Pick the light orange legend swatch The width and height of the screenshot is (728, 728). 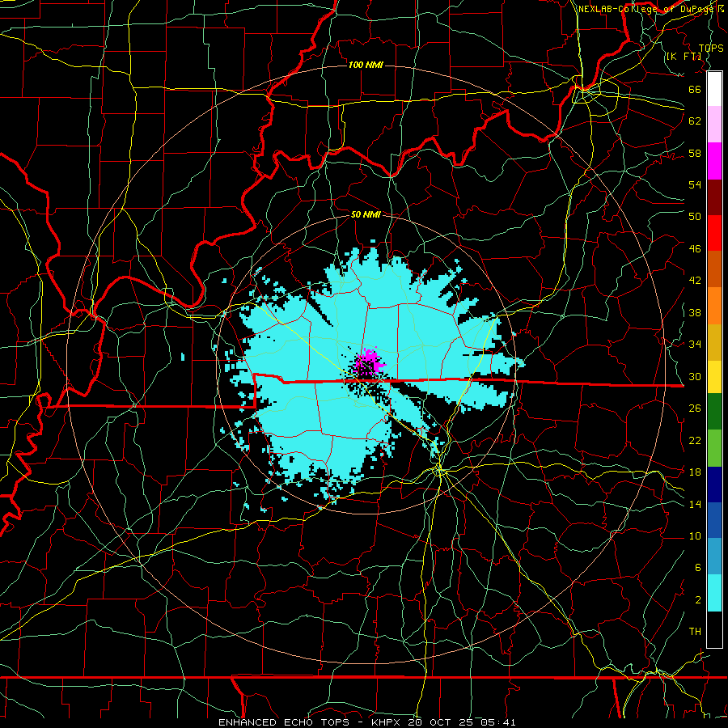point(714,306)
